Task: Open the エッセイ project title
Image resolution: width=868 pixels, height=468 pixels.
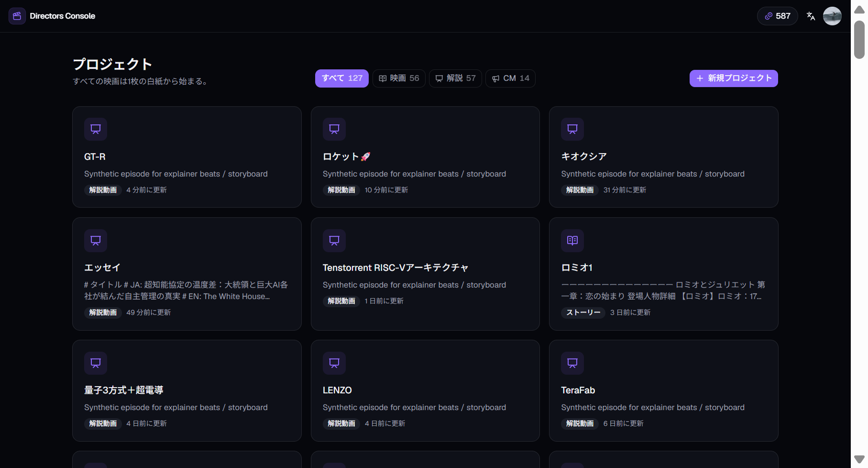Action: [x=102, y=268]
